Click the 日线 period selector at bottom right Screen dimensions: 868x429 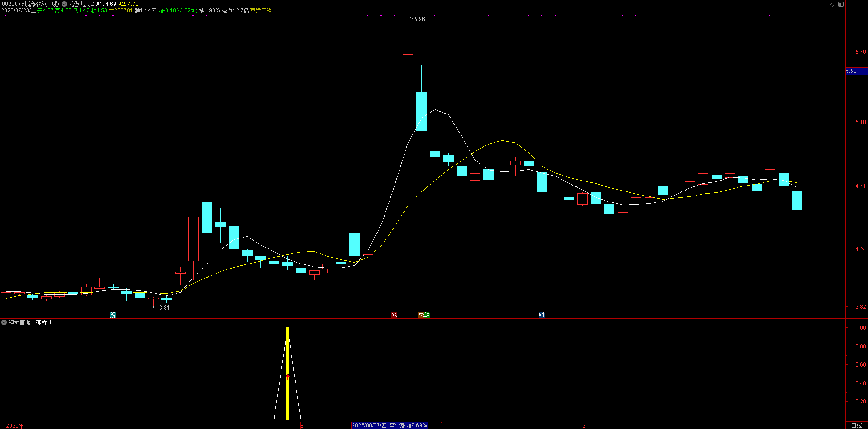856,425
